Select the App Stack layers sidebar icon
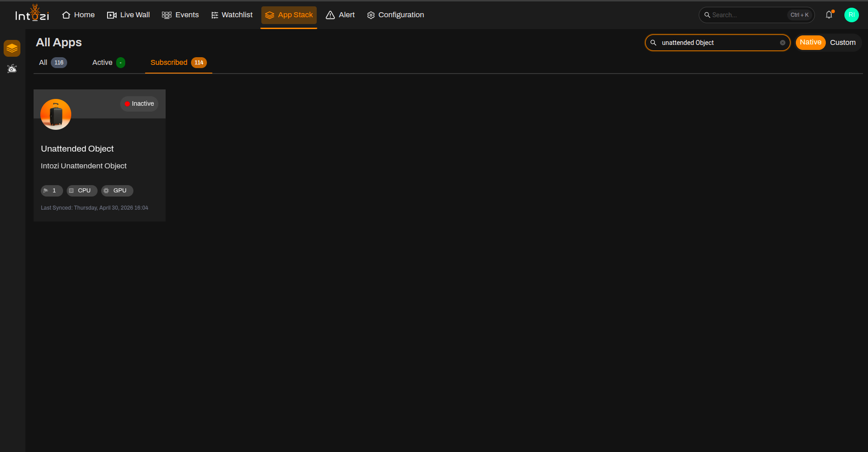Image resolution: width=868 pixels, height=452 pixels. (12, 48)
